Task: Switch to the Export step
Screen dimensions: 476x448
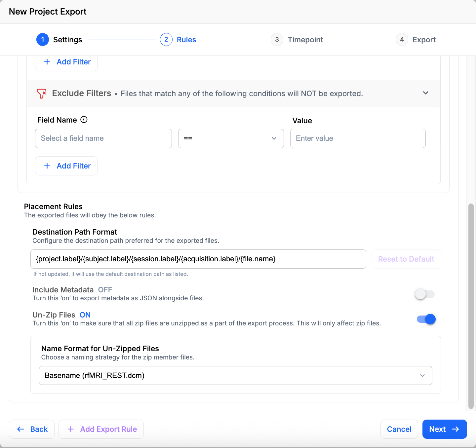Action: (x=402, y=39)
